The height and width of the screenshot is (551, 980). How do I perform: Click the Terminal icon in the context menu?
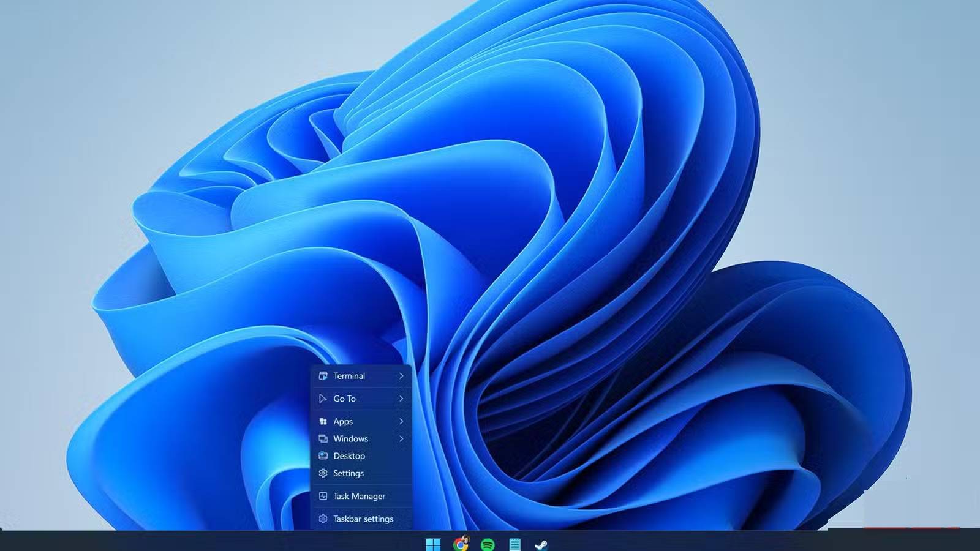coord(323,376)
